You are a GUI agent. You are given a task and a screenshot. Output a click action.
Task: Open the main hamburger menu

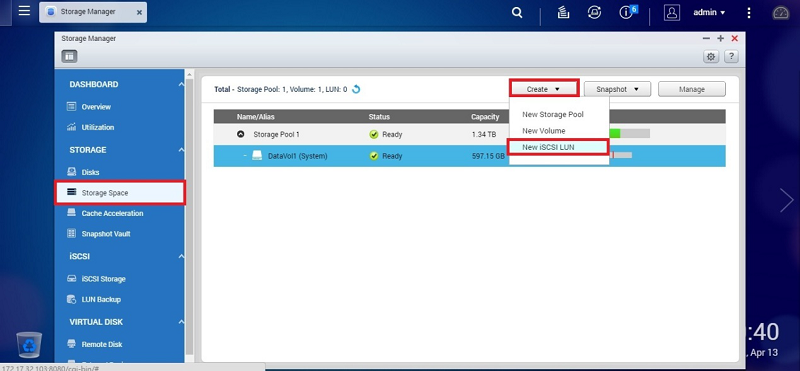(24, 11)
